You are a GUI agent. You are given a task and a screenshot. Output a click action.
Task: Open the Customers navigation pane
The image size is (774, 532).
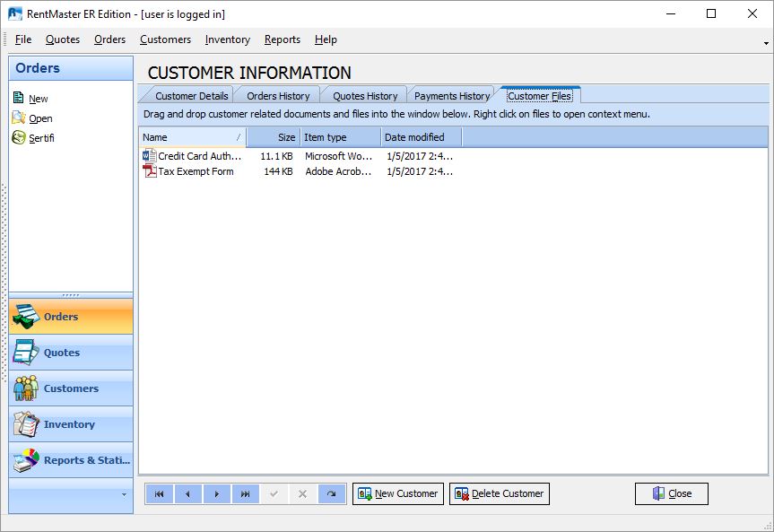pyautogui.click(x=71, y=388)
